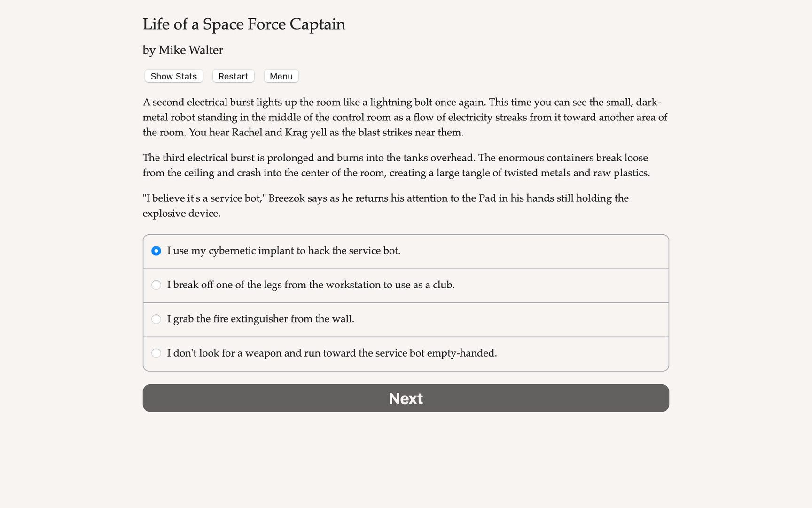Click the club weapon choice row
The height and width of the screenshot is (508, 812).
(x=406, y=285)
